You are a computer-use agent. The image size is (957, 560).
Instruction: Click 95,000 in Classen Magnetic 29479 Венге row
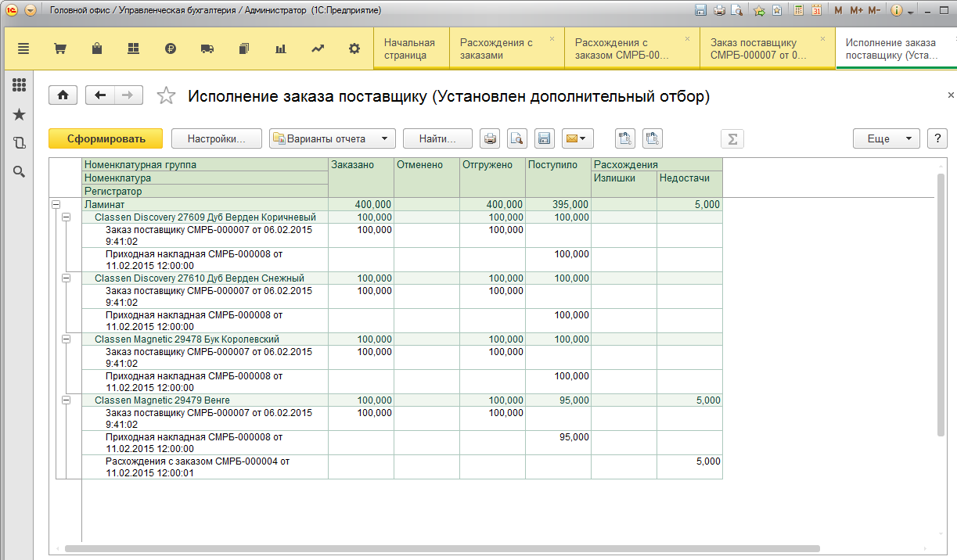[558, 400]
